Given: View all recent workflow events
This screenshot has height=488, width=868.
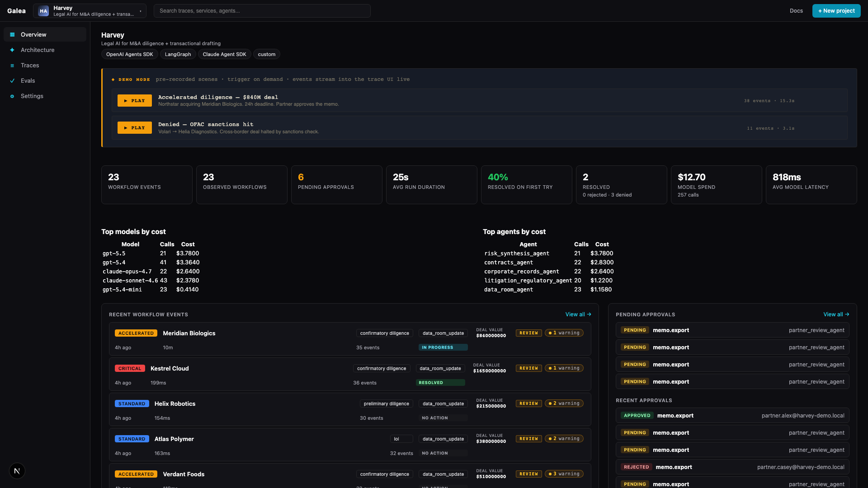Looking at the screenshot, I should click(578, 314).
